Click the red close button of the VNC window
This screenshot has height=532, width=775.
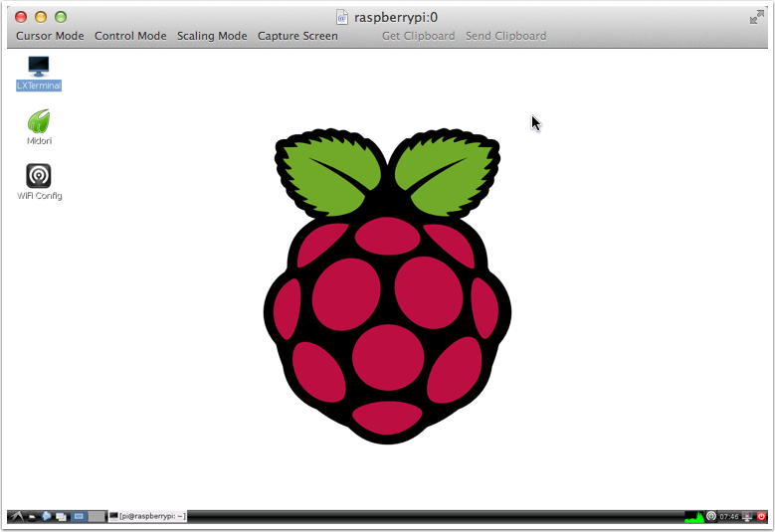pos(21,17)
